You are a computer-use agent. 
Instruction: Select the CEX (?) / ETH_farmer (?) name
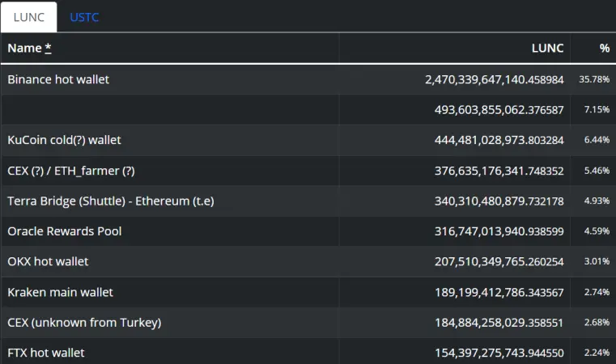tap(71, 171)
